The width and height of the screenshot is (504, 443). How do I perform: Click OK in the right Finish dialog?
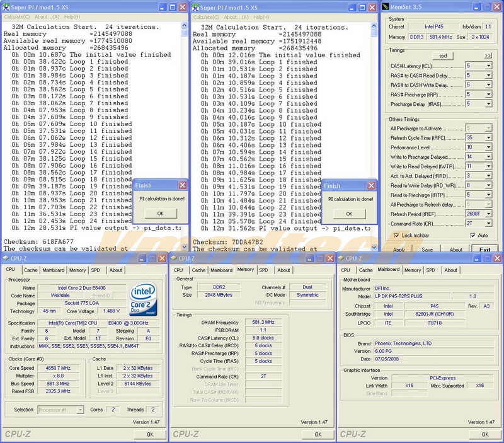[x=350, y=214]
